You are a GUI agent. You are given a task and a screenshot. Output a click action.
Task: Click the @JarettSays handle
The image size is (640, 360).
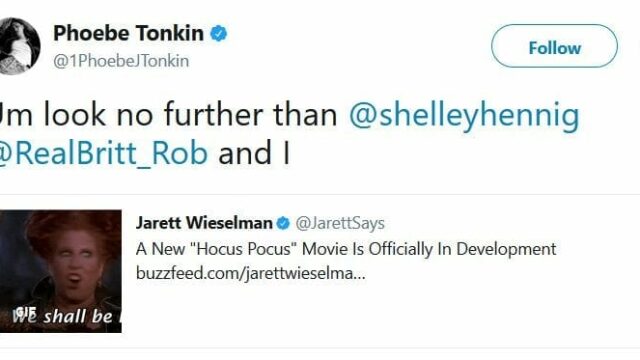(340, 223)
